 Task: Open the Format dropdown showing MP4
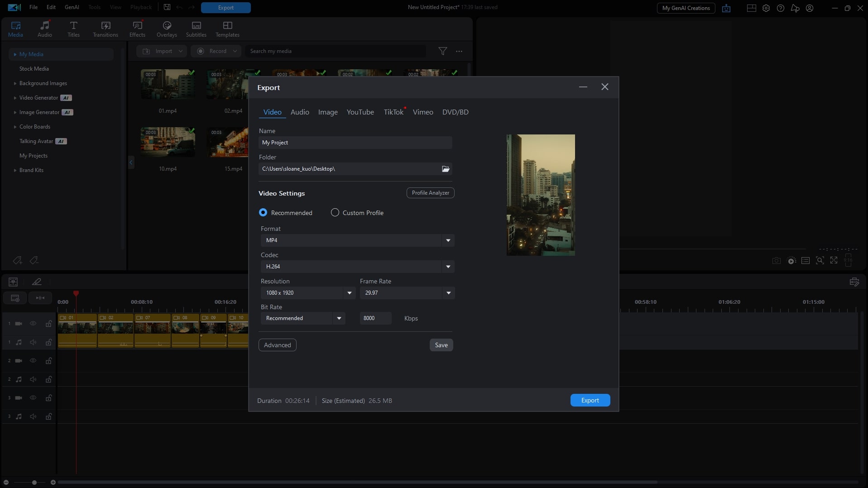point(447,240)
